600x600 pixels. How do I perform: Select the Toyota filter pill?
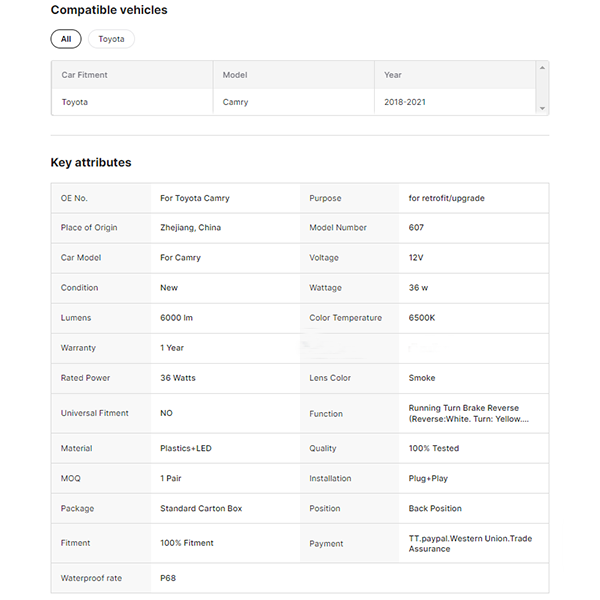coord(111,39)
